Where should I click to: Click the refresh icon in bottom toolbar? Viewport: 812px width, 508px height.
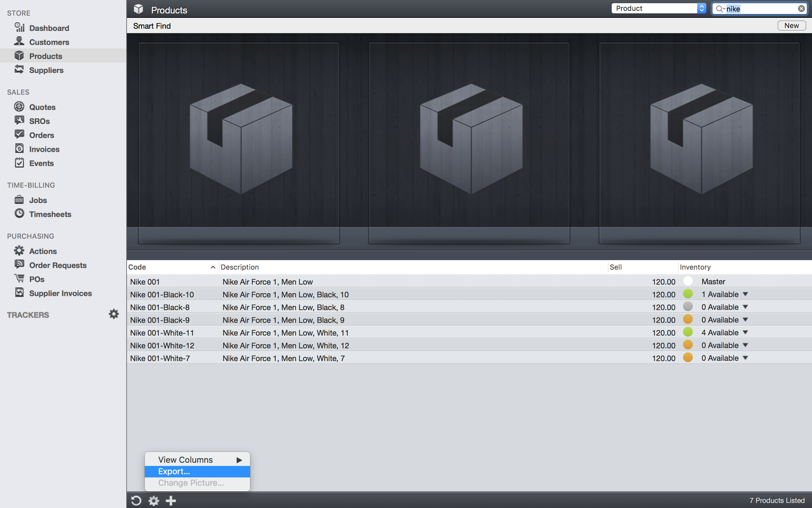tap(136, 501)
